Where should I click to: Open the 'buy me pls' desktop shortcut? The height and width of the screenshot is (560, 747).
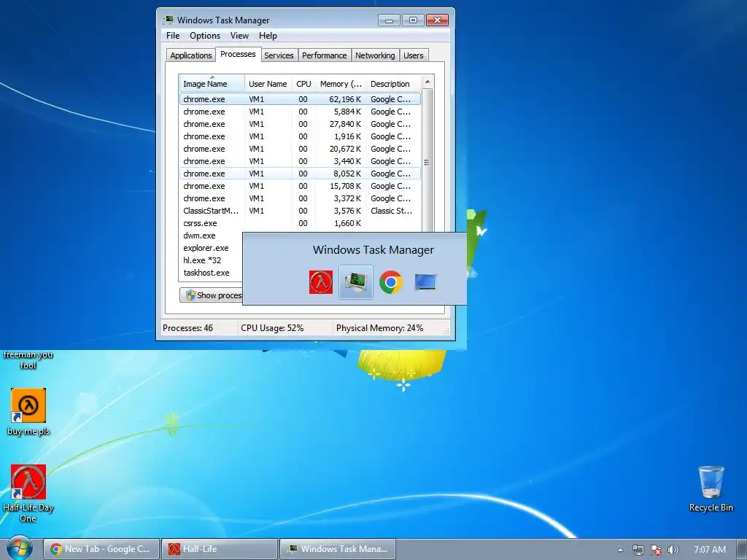point(28,413)
